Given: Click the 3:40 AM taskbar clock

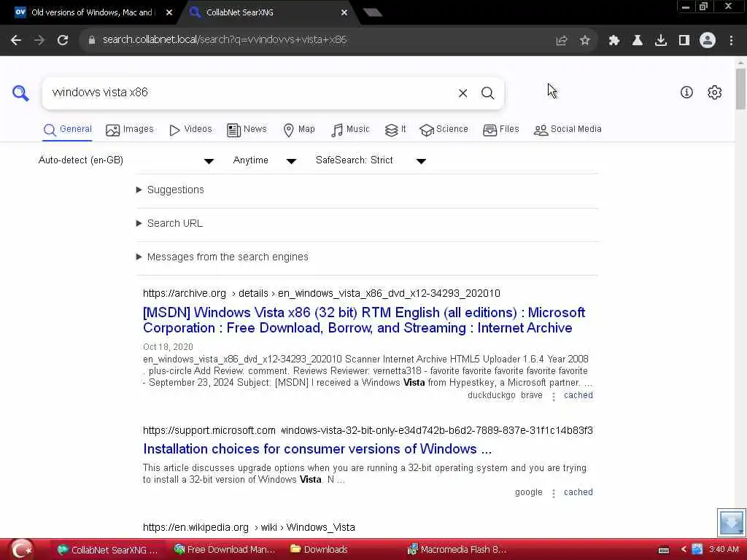Looking at the screenshot, I should pos(724,549).
